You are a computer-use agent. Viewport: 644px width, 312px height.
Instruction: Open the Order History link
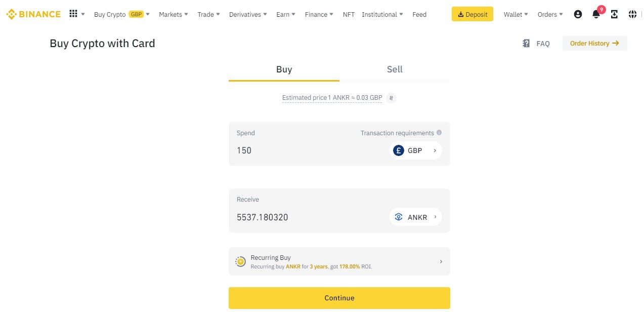pos(594,44)
